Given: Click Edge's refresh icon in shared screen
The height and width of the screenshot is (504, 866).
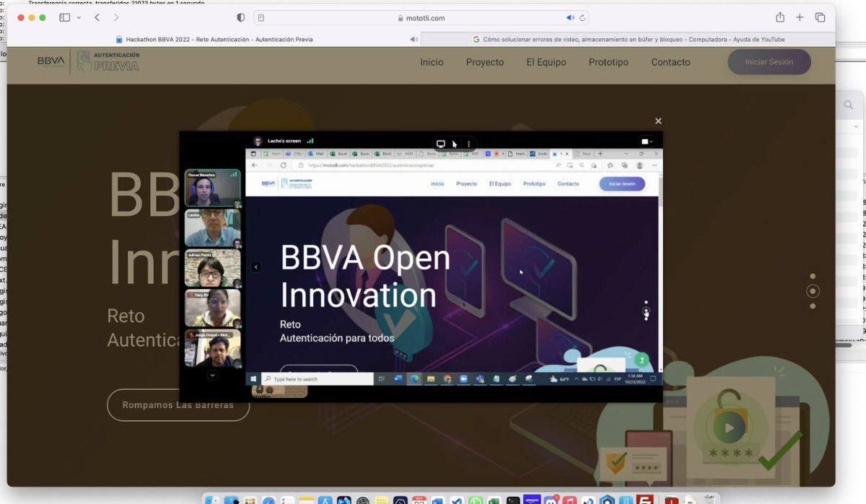Looking at the screenshot, I should 283,165.
